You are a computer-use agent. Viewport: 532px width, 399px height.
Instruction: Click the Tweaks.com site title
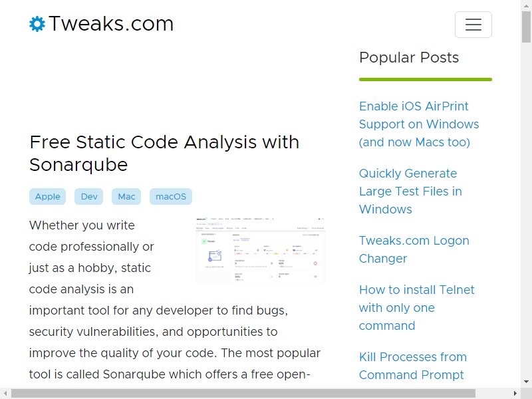[x=111, y=24]
